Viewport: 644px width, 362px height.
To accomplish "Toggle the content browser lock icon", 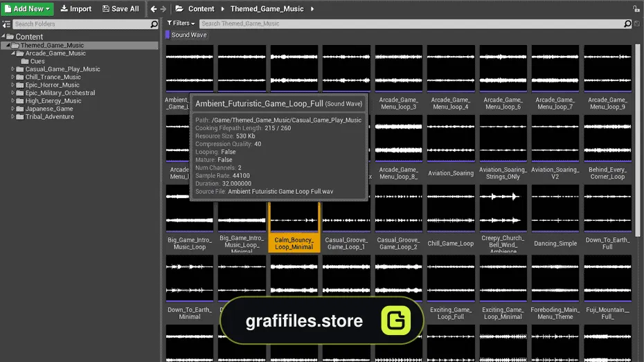I will click(636, 8).
